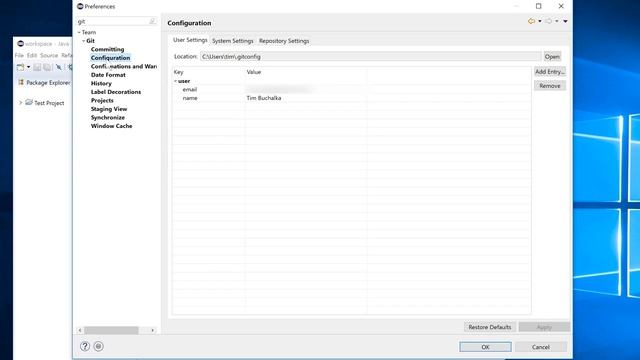Click the Back navigation arrow in Preferences
640x360 pixels.
(531, 21)
